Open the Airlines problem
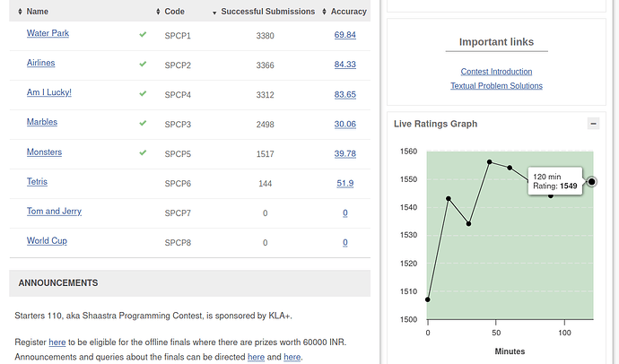619x364 pixels. (40, 63)
